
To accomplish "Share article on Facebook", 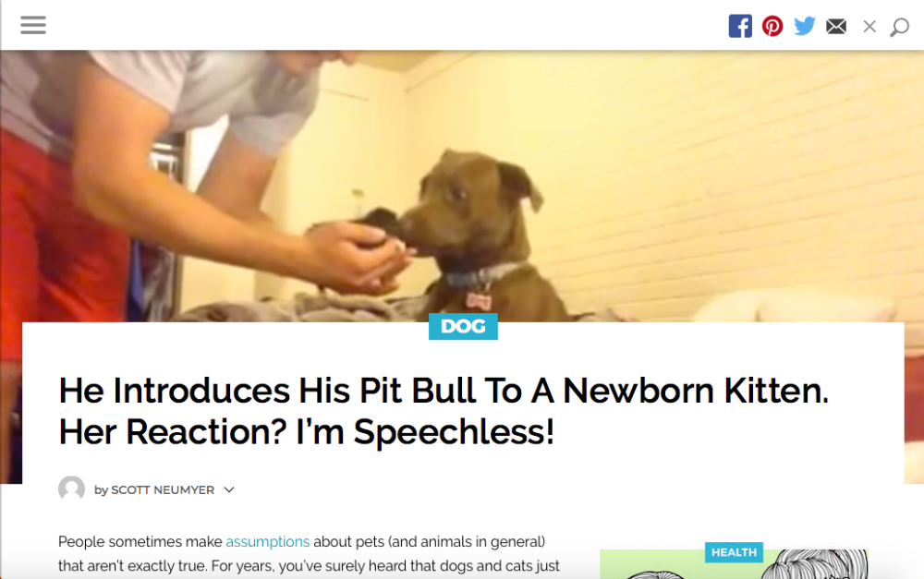I will point(740,26).
